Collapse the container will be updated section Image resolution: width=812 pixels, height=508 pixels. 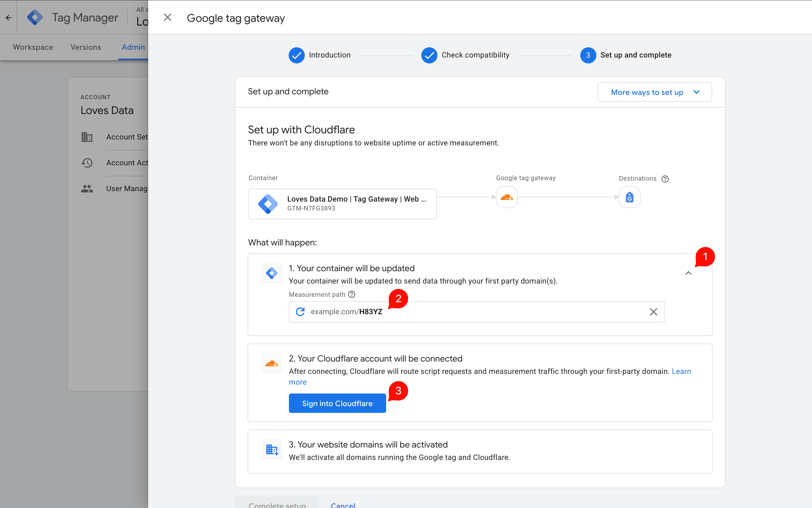coord(688,273)
